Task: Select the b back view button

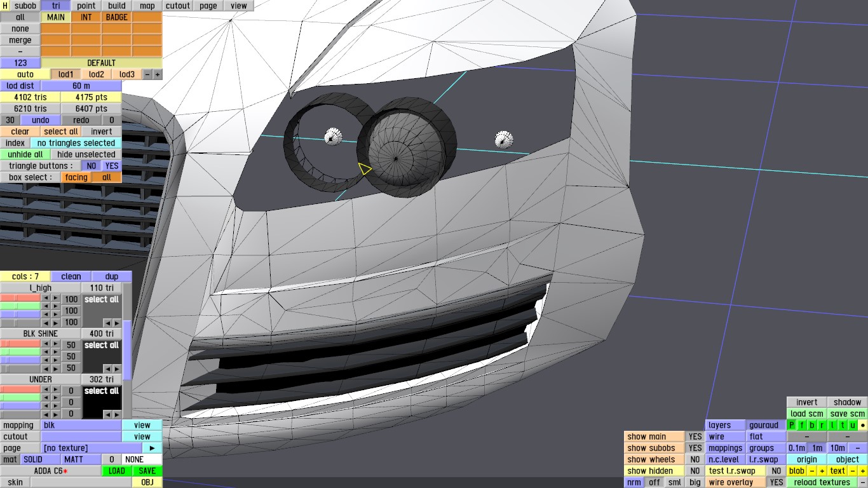Action: click(812, 425)
